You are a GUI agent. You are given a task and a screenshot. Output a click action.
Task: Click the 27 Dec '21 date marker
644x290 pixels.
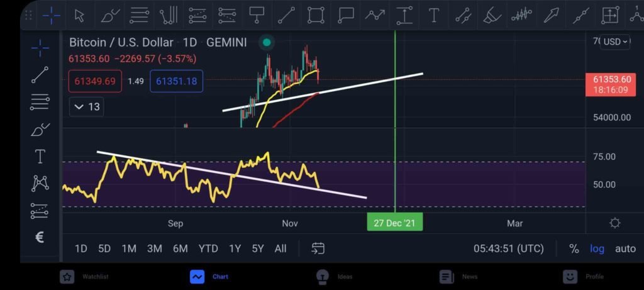[x=394, y=223]
